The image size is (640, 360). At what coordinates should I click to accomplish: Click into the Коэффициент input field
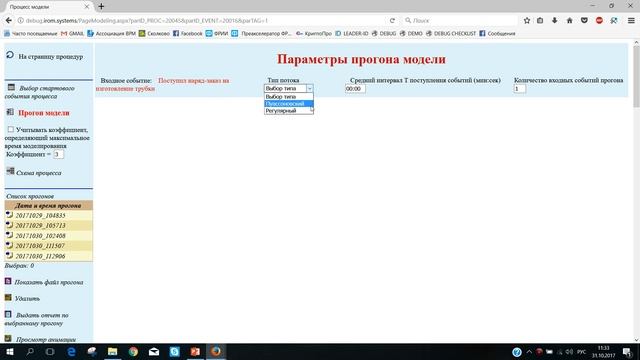(x=58, y=154)
